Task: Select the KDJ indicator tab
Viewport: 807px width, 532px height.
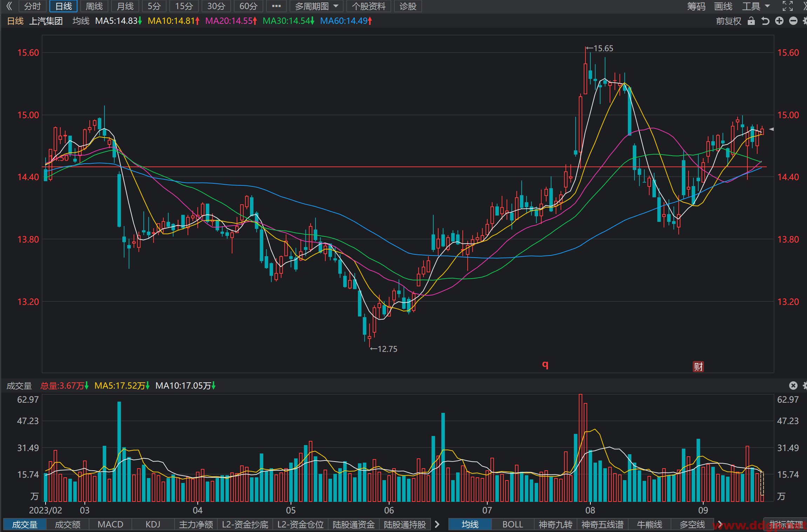Action: click(x=153, y=525)
